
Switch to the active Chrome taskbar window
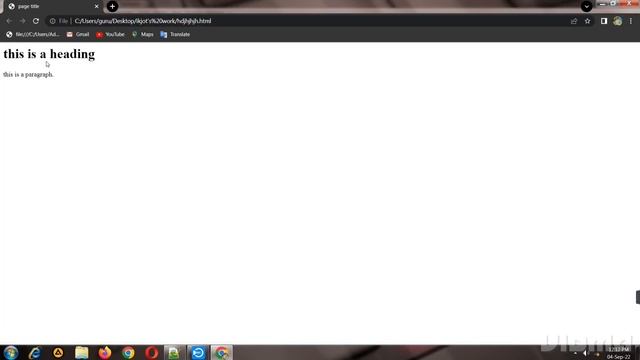[222, 353]
